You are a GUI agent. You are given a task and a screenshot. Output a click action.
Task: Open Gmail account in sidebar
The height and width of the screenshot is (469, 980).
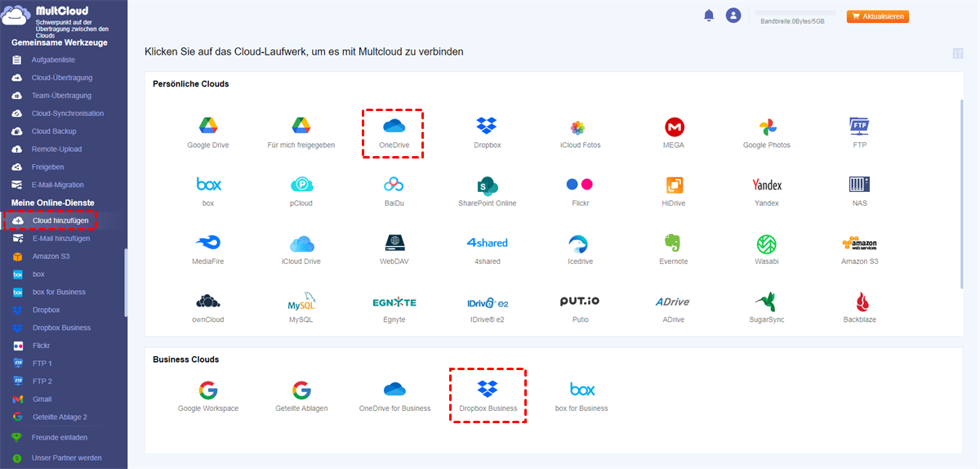42,400
